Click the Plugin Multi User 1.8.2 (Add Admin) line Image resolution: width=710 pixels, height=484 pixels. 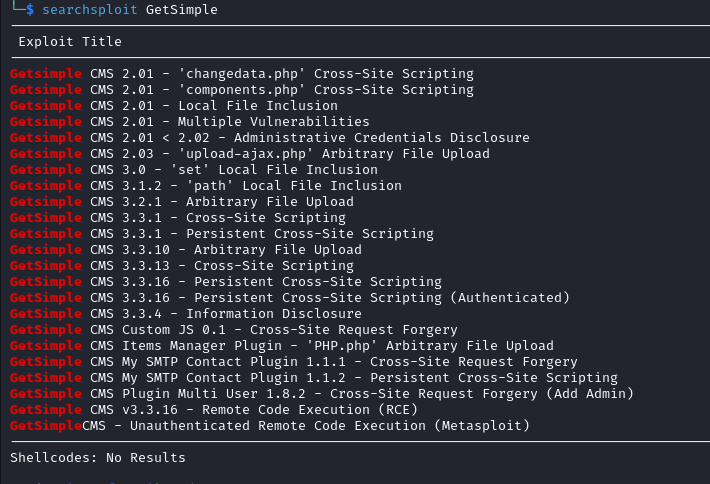tap(322, 393)
